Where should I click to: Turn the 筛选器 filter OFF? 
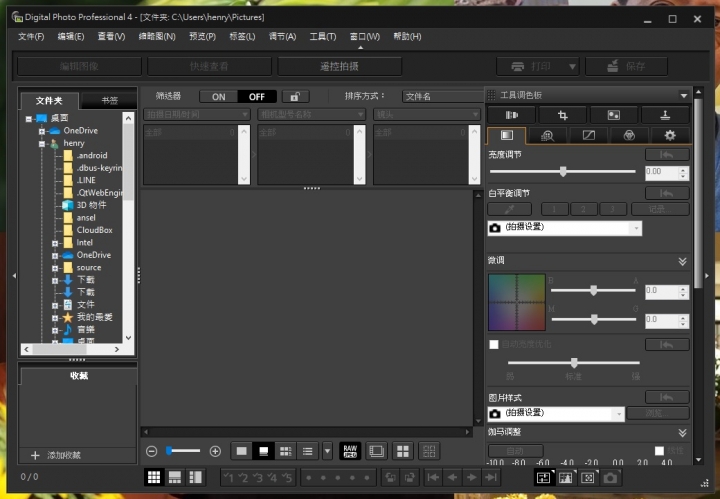click(x=257, y=96)
